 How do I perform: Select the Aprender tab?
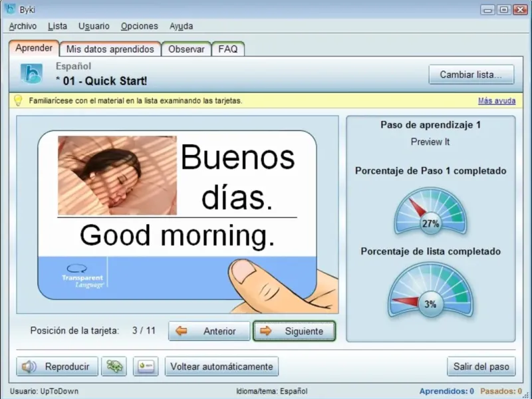[34, 48]
